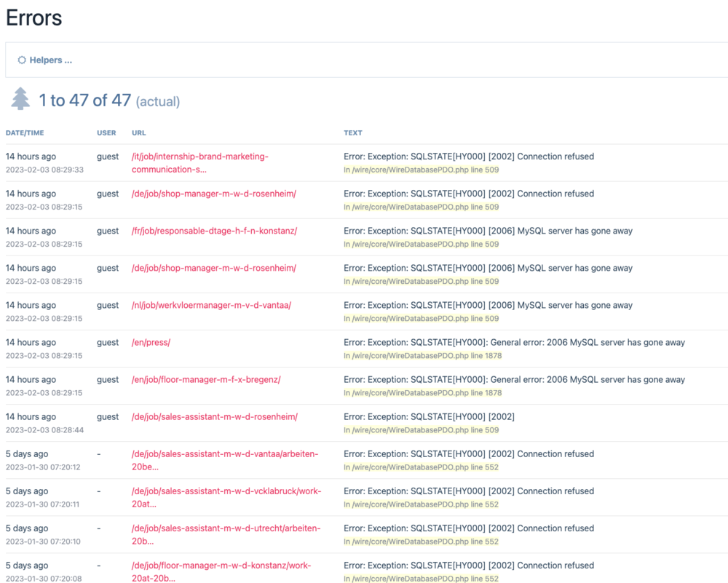728x583 pixels.
Task: Click the tree icon beside entry count
Action: point(20,99)
